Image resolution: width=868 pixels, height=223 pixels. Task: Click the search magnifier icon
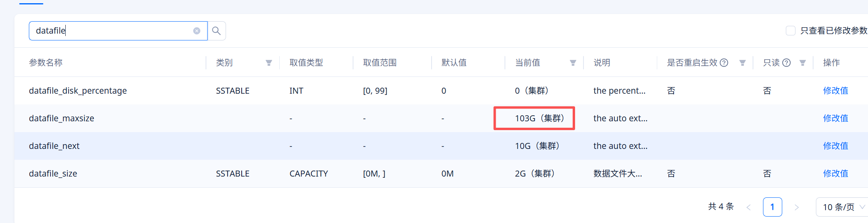coord(216,31)
